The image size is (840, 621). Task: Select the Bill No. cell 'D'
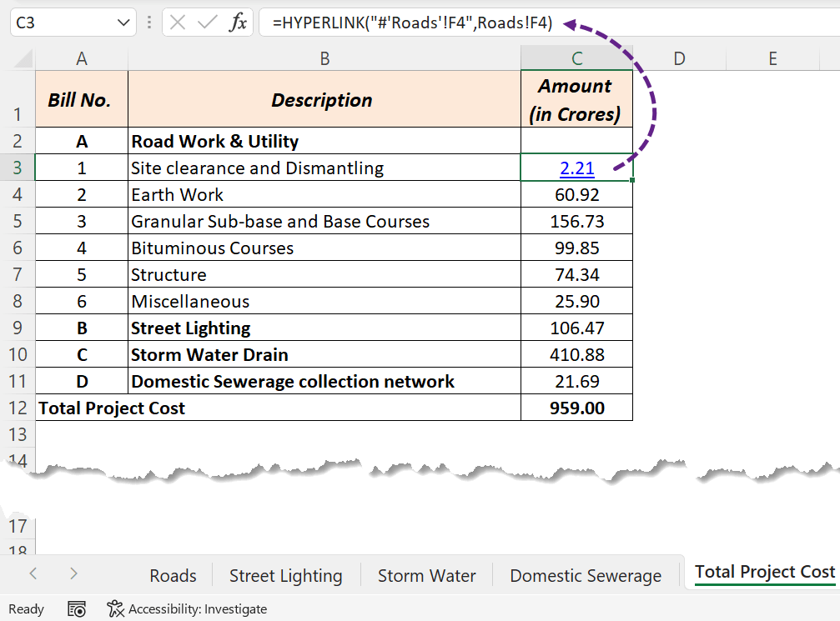(82, 381)
